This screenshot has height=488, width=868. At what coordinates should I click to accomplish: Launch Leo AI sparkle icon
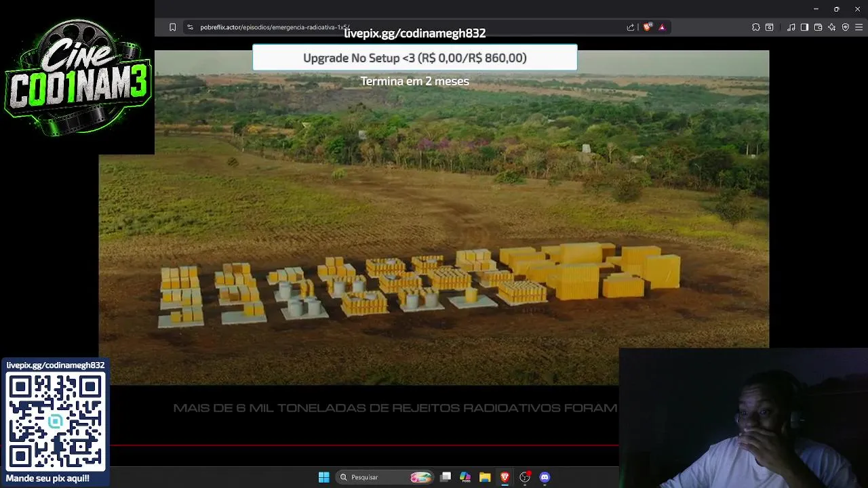(831, 27)
